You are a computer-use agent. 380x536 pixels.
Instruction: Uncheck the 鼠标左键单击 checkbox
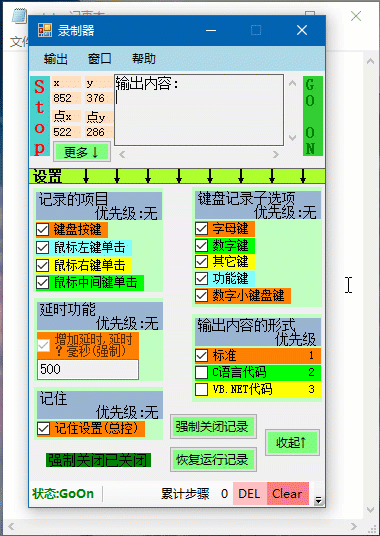click(43, 247)
